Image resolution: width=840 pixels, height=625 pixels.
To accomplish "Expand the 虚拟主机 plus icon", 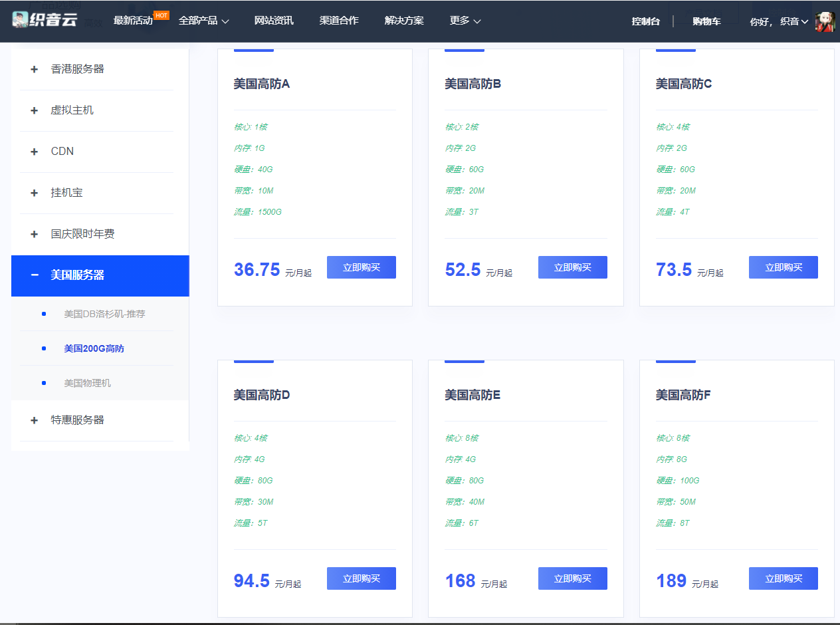I will pos(35,110).
